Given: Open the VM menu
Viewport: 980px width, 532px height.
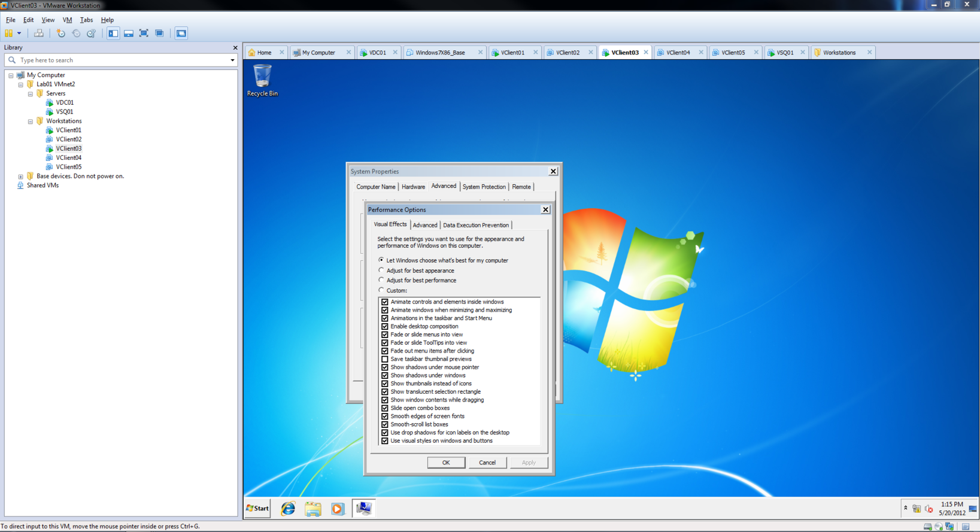Looking at the screenshot, I should point(67,20).
